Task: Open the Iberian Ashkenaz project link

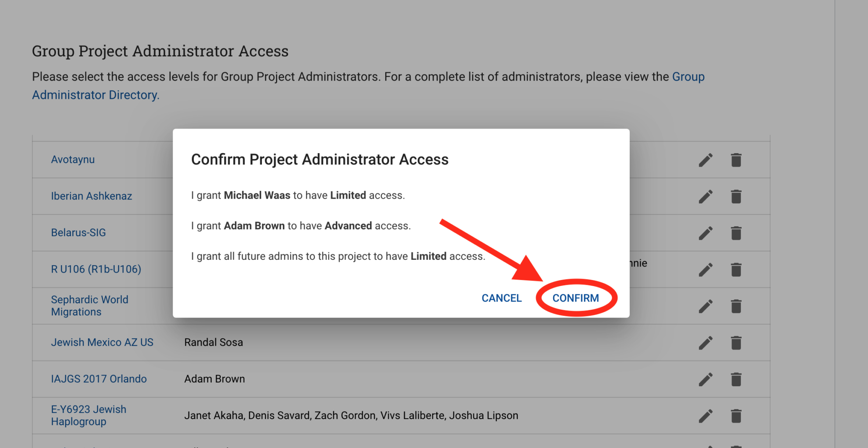Action: click(x=91, y=196)
